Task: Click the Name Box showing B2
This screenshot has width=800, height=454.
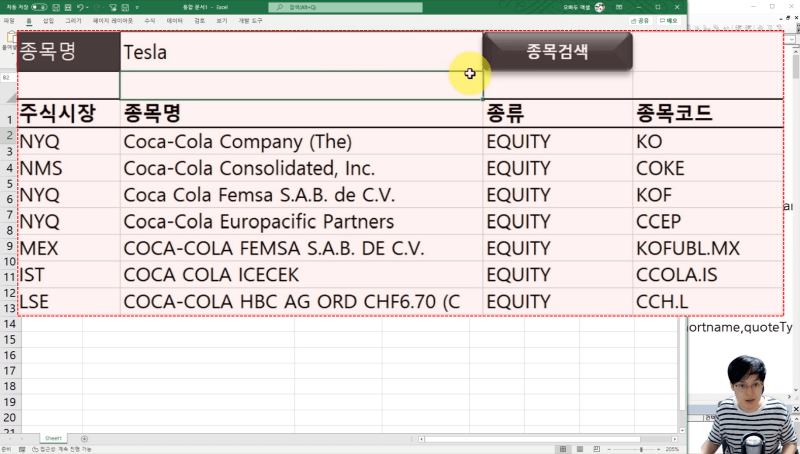Action: [x=8, y=78]
